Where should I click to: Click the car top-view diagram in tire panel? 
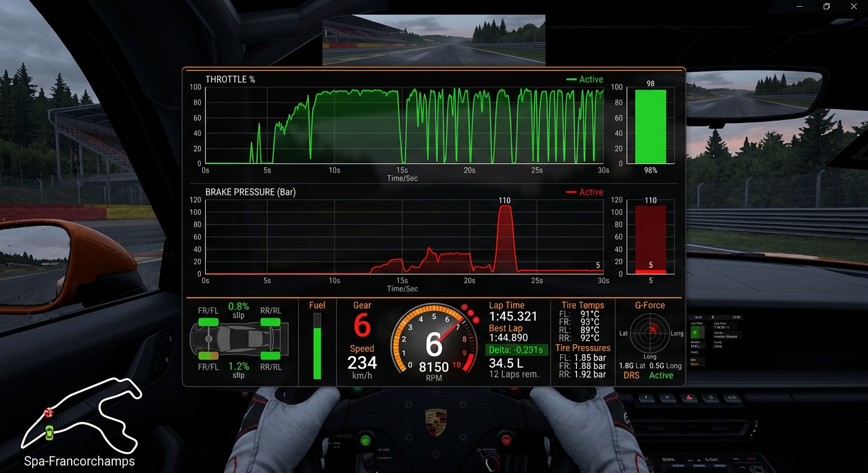coord(239,339)
